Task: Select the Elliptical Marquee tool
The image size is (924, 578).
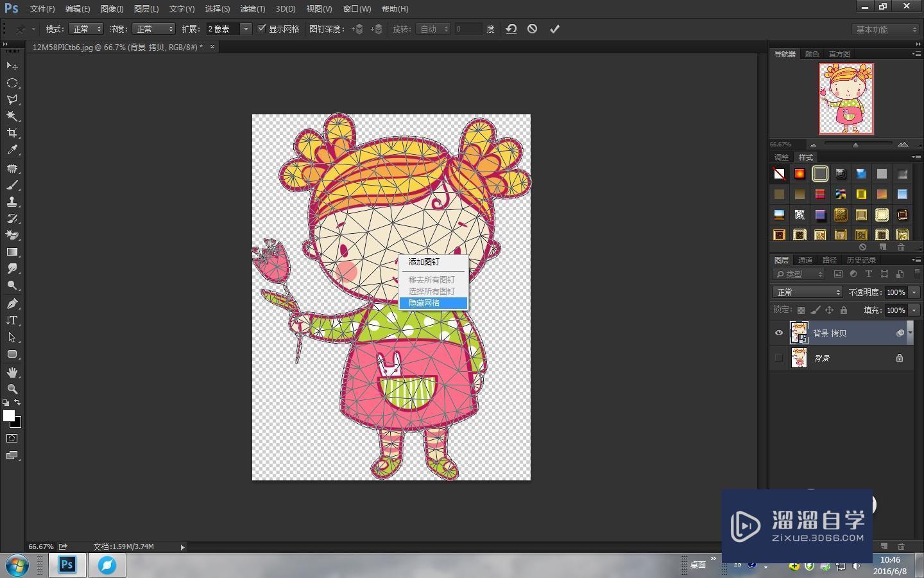Action: pos(12,83)
